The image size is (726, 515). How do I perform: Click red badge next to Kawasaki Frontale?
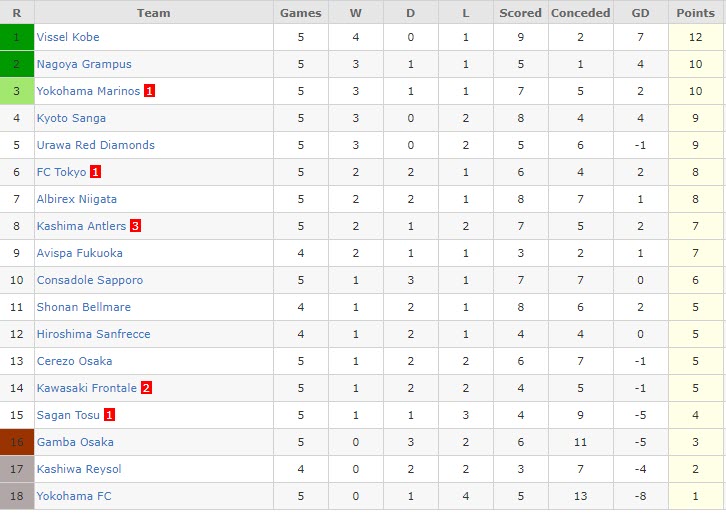(x=146, y=388)
